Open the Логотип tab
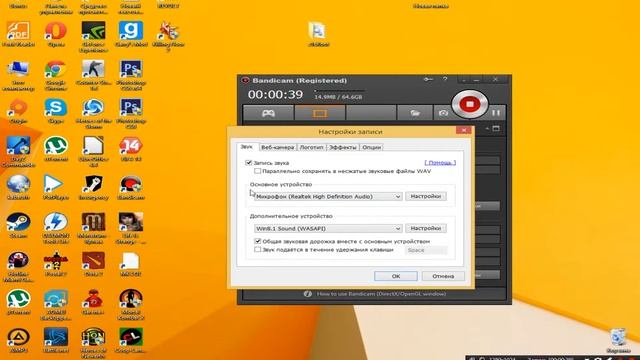This screenshot has height=360, width=640. click(x=311, y=147)
